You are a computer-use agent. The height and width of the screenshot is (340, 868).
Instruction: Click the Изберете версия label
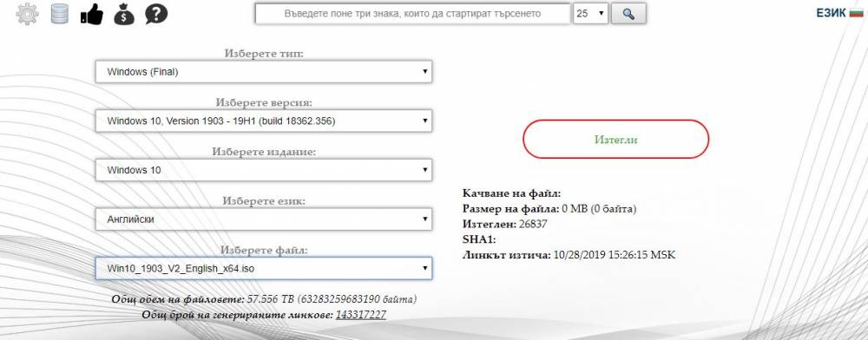click(x=264, y=103)
